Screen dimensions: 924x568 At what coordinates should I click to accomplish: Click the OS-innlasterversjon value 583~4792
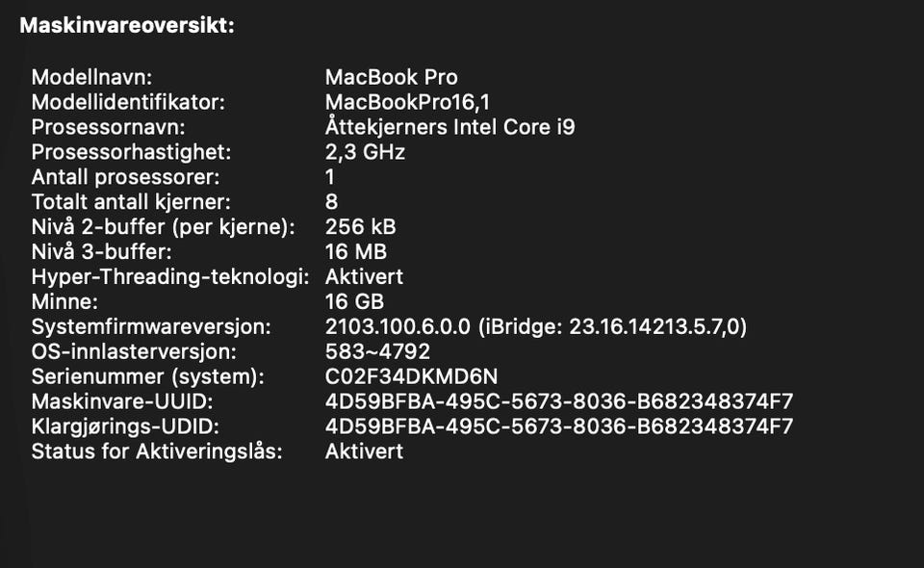point(377,352)
